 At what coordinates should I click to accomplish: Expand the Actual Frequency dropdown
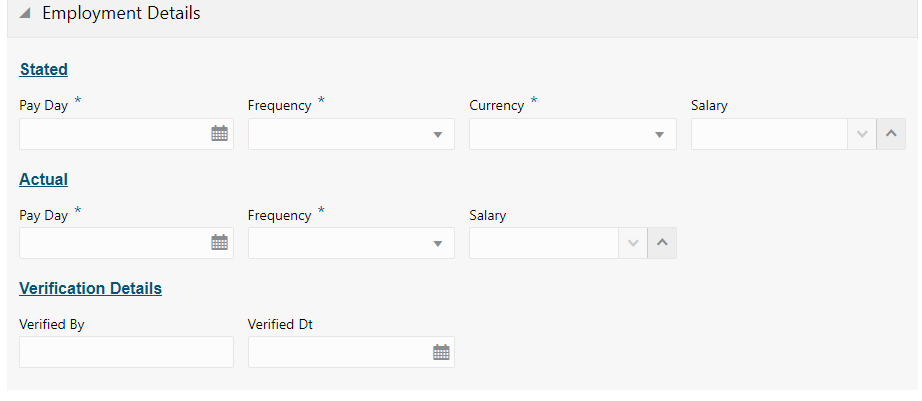[x=437, y=243]
